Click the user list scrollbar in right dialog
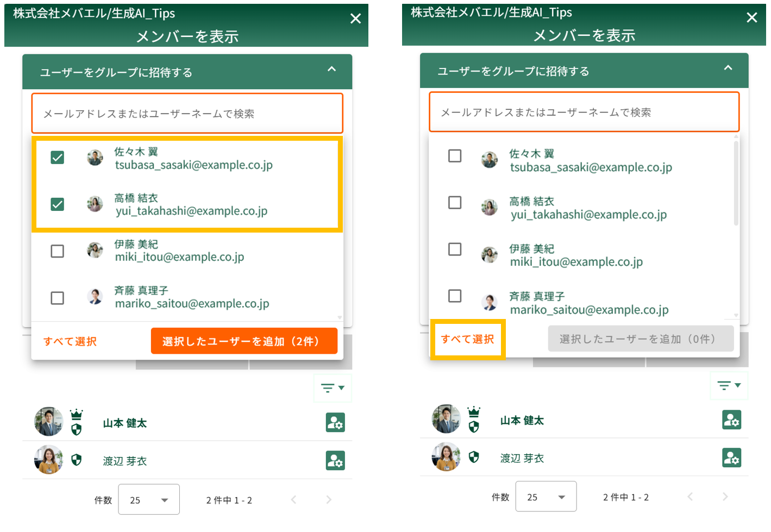The image size is (771, 532). pos(736,183)
